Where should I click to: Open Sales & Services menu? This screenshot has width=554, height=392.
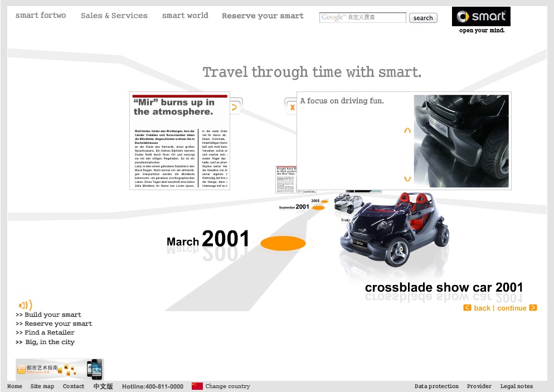click(x=114, y=16)
